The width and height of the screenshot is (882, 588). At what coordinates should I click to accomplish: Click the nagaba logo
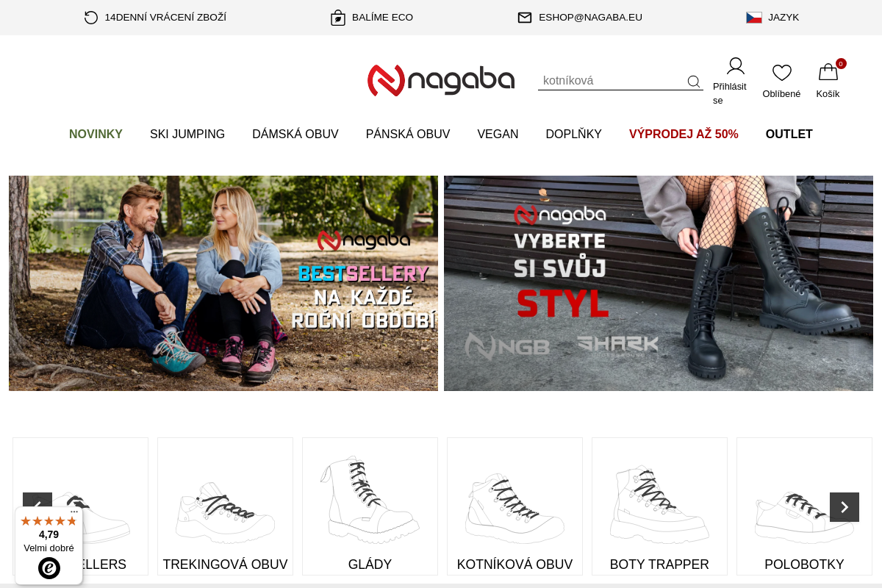click(441, 80)
